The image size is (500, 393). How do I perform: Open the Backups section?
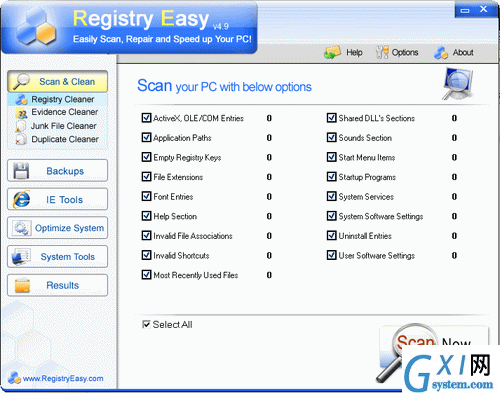click(x=57, y=171)
